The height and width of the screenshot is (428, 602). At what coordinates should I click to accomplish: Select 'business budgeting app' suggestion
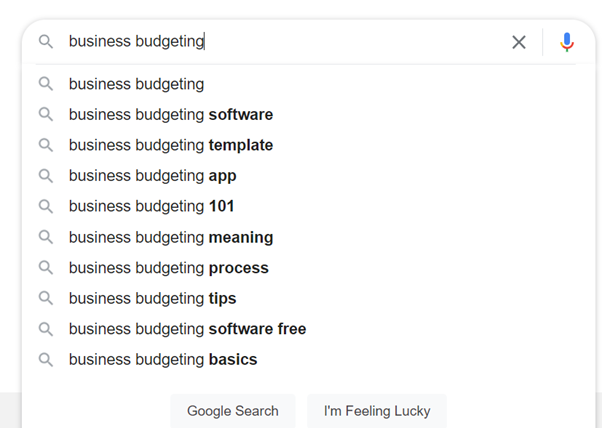click(152, 176)
